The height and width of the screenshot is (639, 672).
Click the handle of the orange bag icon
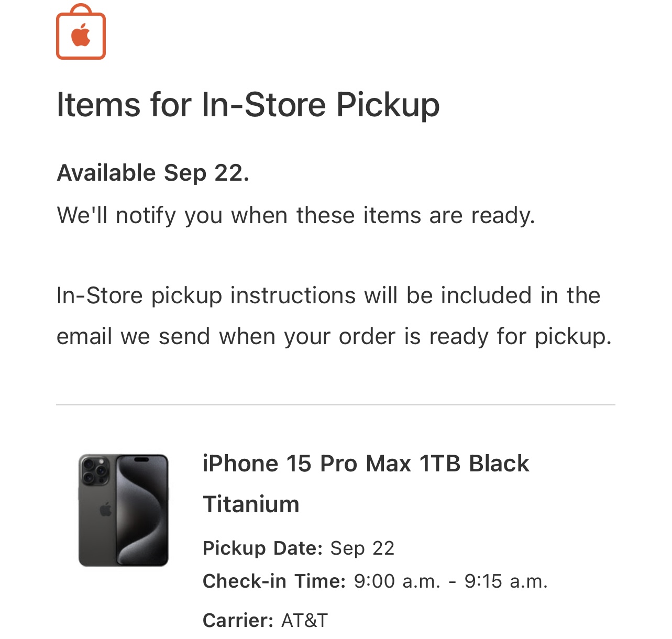(81, 10)
